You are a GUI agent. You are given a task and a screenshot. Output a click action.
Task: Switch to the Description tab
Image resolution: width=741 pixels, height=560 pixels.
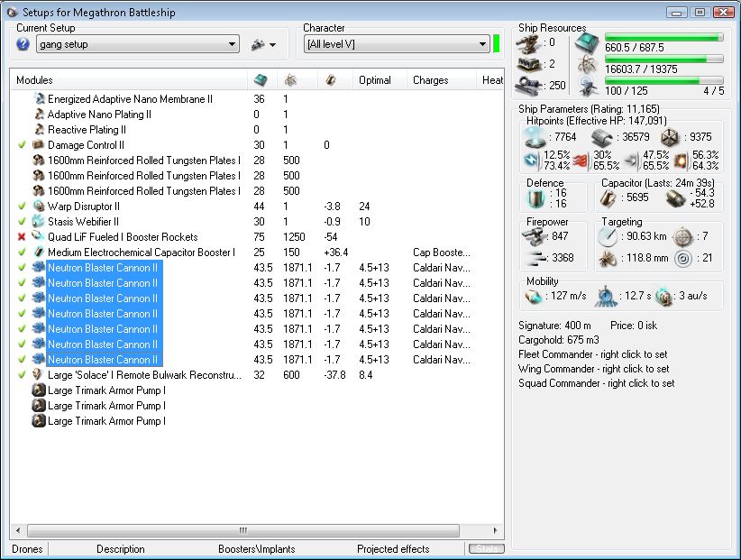tap(121, 549)
